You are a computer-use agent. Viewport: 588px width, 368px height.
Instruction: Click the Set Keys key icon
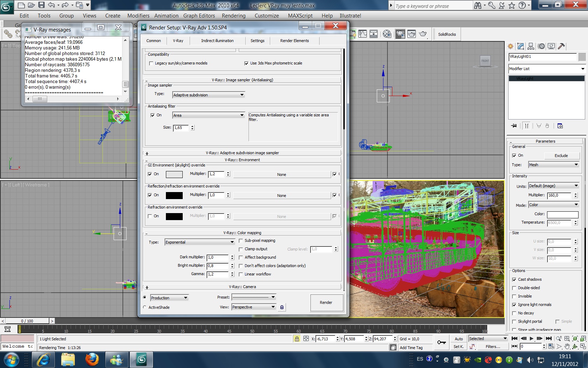coord(442,342)
